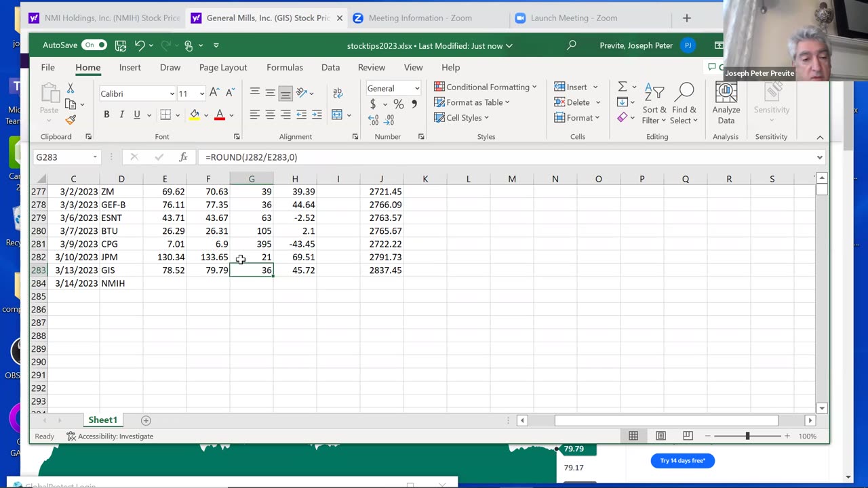Align text to the left
868x488 pixels.
(255, 115)
